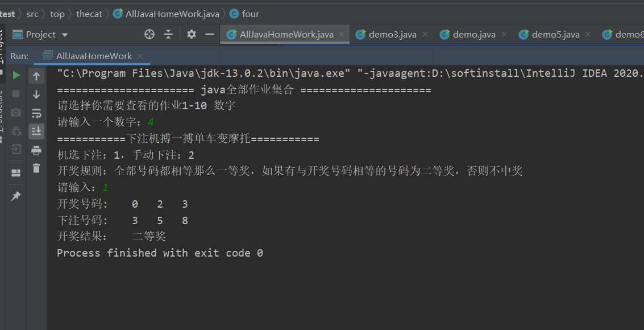Click the four method breadcrumb
This screenshot has height=330, width=644.
(x=245, y=14)
